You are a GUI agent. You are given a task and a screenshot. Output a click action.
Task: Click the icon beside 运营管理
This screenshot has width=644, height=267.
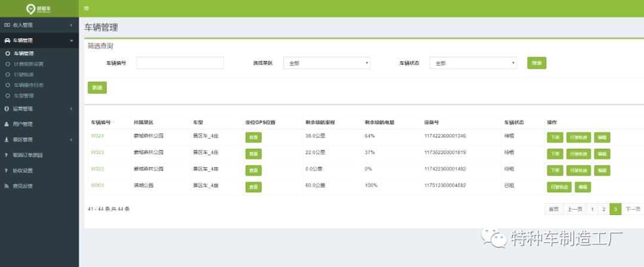[7, 109]
